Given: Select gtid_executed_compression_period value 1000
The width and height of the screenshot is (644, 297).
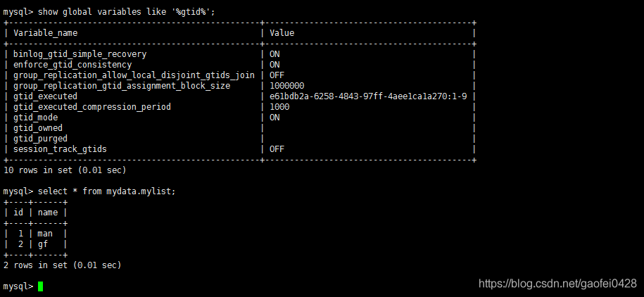Looking at the screenshot, I should (x=279, y=107).
